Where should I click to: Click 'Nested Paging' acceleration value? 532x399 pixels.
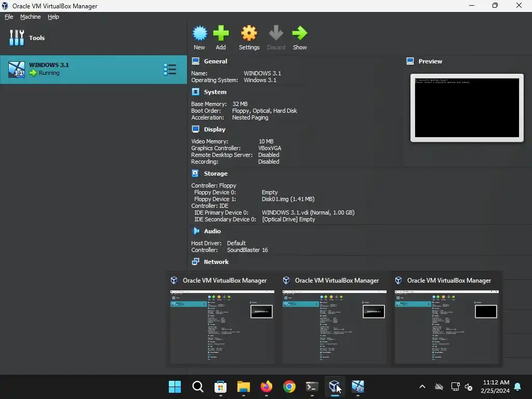(250, 117)
